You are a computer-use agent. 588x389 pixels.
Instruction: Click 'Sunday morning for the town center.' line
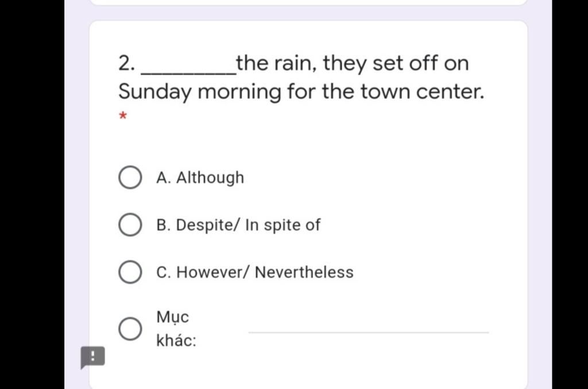point(301,91)
